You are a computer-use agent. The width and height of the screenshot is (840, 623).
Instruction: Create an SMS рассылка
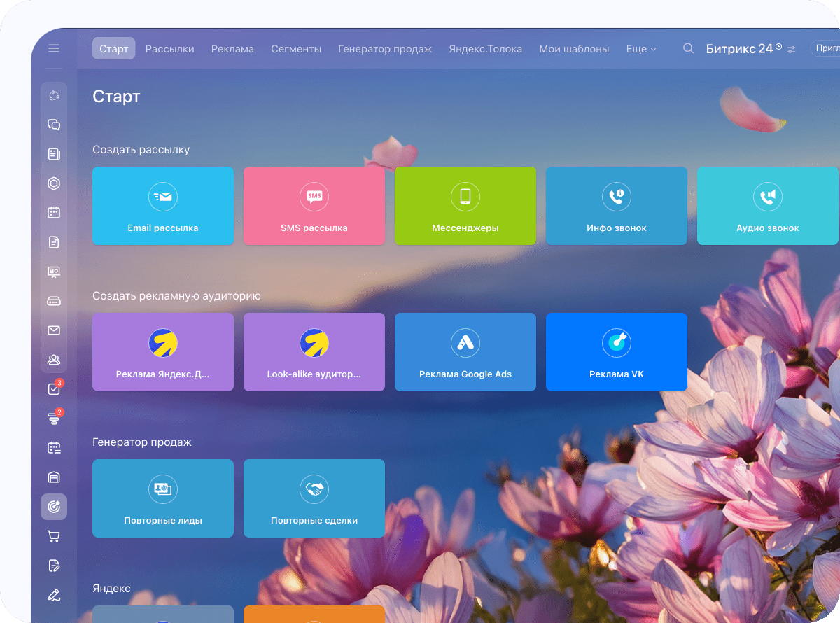(314, 206)
